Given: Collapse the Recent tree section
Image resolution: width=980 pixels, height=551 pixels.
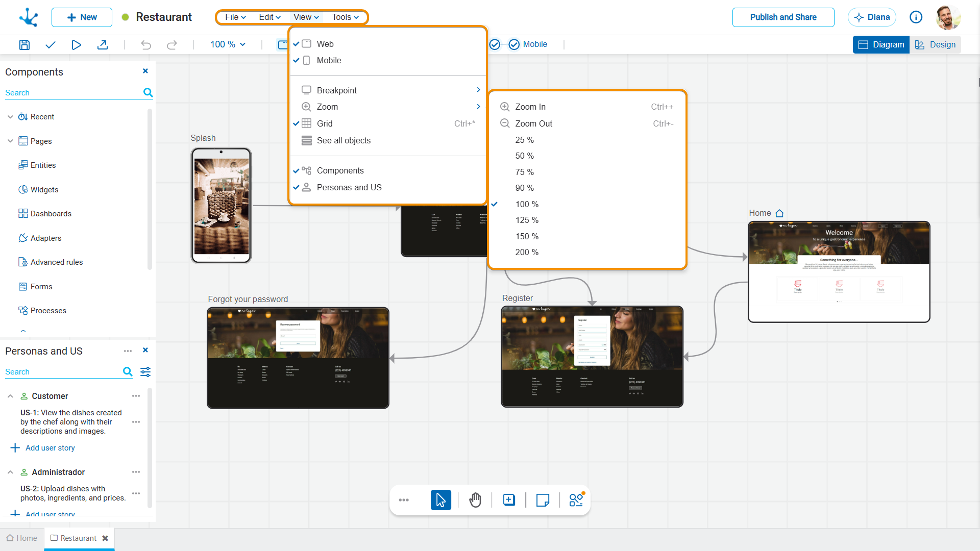Looking at the screenshot, I should [x=10, y=117].
